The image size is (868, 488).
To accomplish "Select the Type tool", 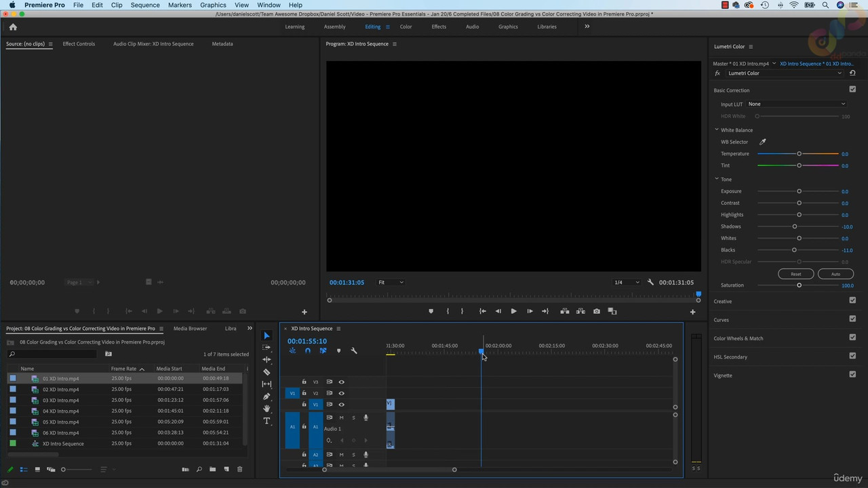I will tap(267, 421).
